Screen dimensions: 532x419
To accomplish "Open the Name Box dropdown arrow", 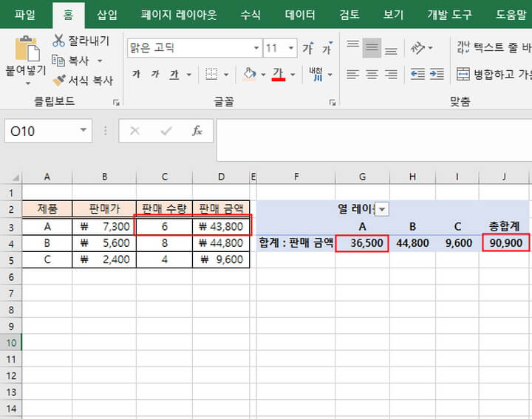I will click(83, 130).
